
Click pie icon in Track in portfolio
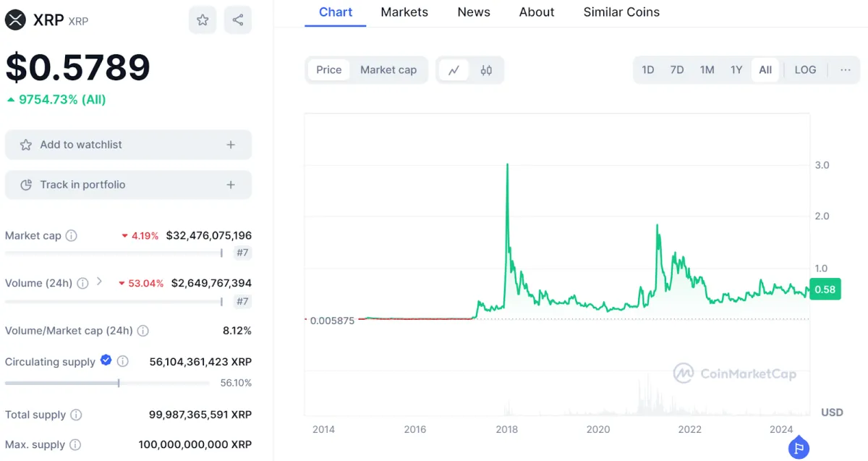click(26, 185)
